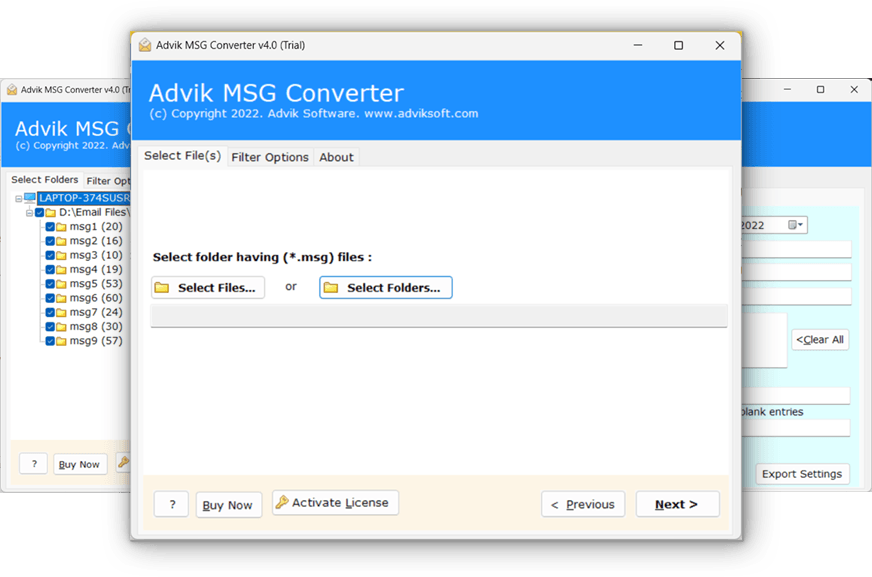Toggle the D:\Email Files checkbox
Screen dimensions: 872x577
tap(39, 212)
